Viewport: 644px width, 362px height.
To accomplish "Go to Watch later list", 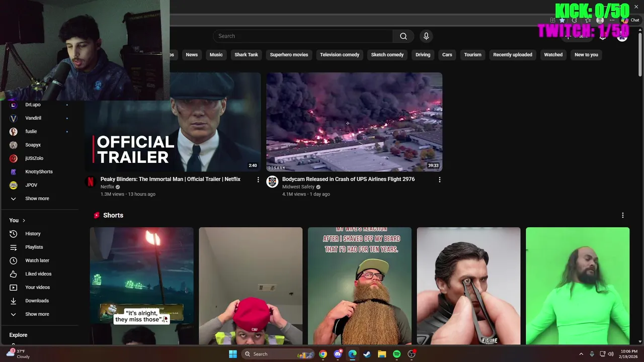I will pos(37,260).
